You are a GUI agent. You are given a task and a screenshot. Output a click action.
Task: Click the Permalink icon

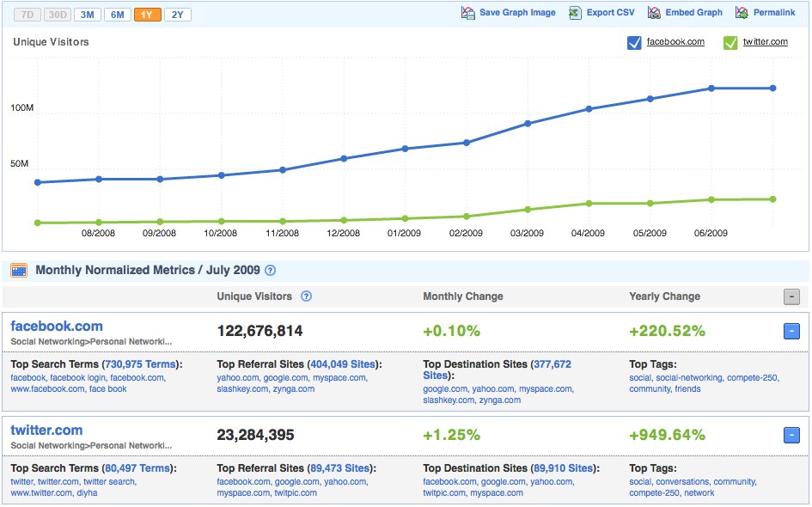click(x=742, y=13)
